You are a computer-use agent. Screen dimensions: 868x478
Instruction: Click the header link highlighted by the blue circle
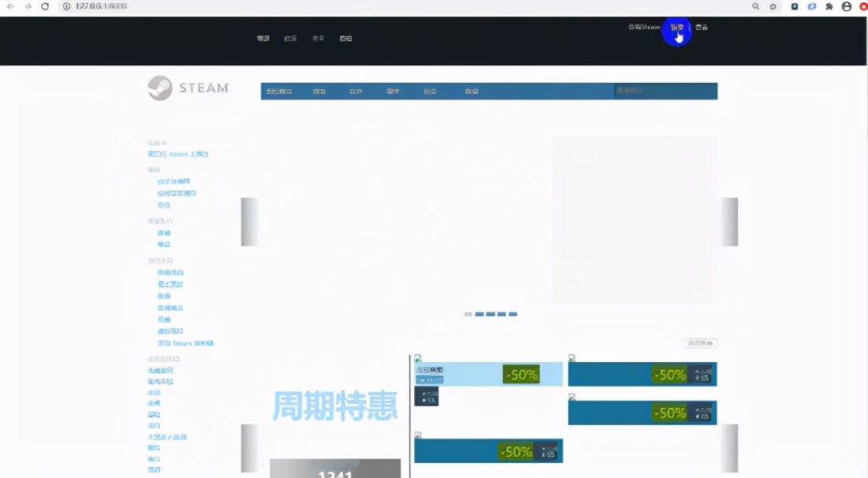pos(676,27)
